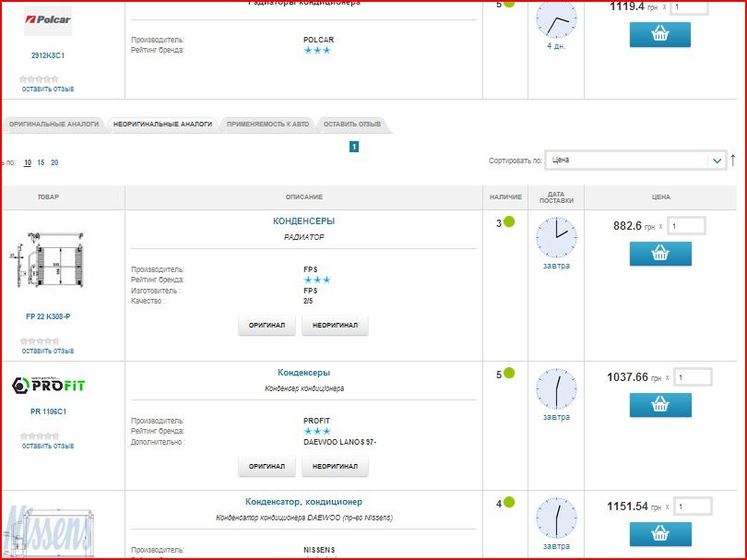Click НЕОРИГИНАЛ button for PROFIT item
Viewport: 747px width, 560px height.
pos(335,466)
